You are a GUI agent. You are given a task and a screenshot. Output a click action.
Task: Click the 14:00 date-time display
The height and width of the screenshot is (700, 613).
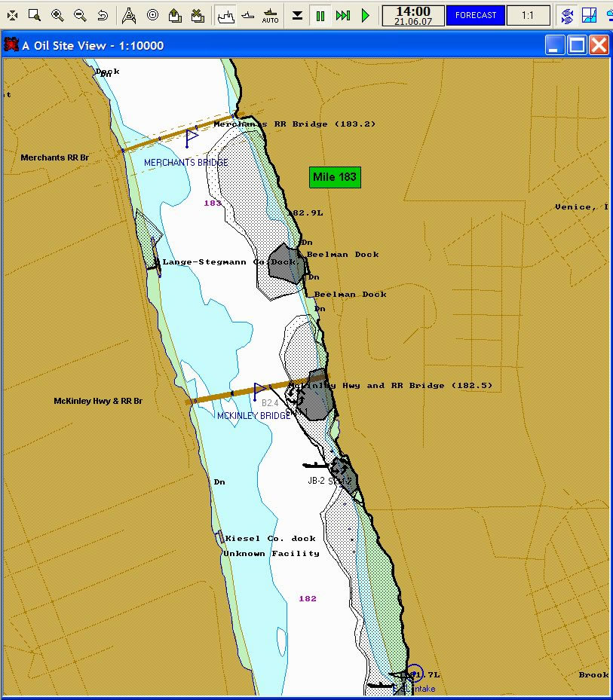(413, 16)
